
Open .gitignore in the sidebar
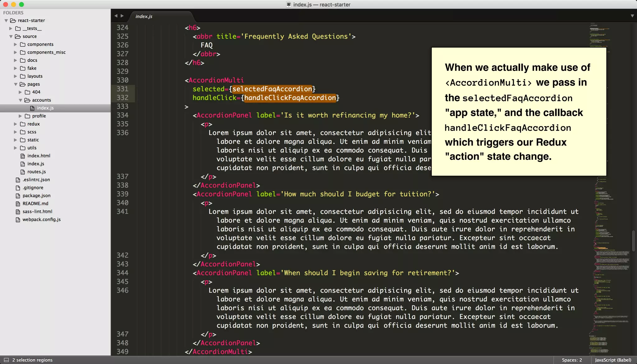tap(33, 188)
